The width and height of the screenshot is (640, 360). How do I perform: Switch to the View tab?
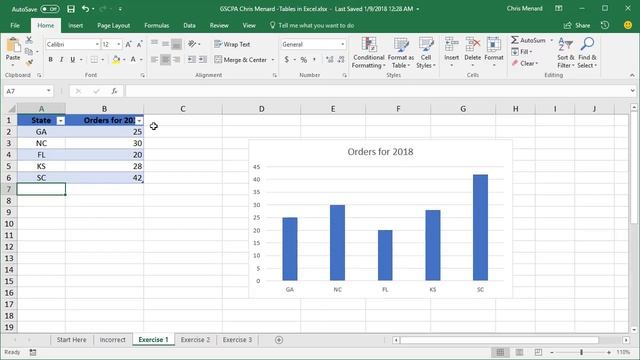249,25
